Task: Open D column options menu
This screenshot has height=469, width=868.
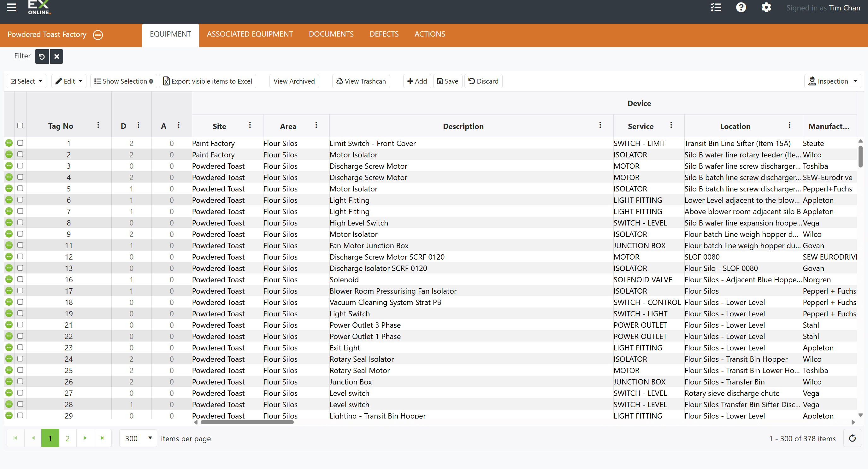Action: 139,125
